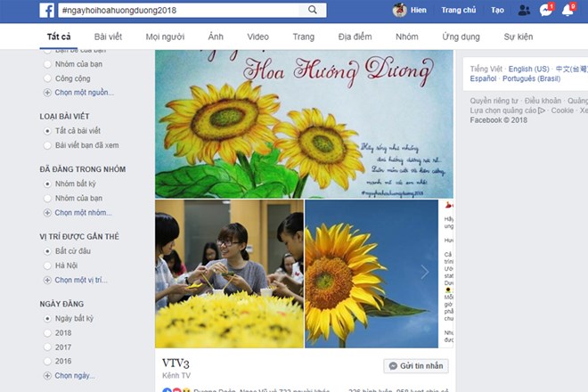Open Cookie footer link
This screenshot has width=588, height=392.
(x=562, y=110)
